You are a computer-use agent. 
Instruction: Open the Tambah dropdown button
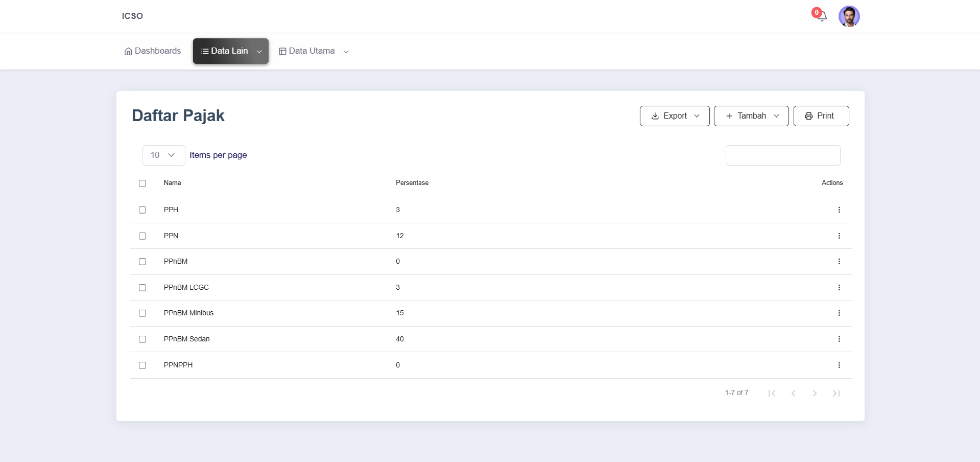point(751,116)
